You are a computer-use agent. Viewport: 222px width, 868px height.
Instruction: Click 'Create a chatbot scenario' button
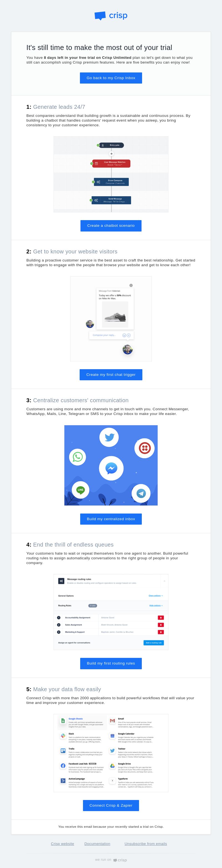tap(111, 226)
